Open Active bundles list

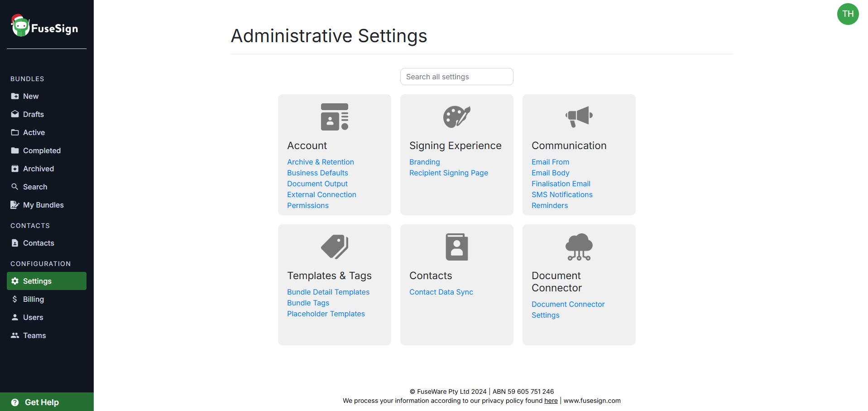pos(47,132)
